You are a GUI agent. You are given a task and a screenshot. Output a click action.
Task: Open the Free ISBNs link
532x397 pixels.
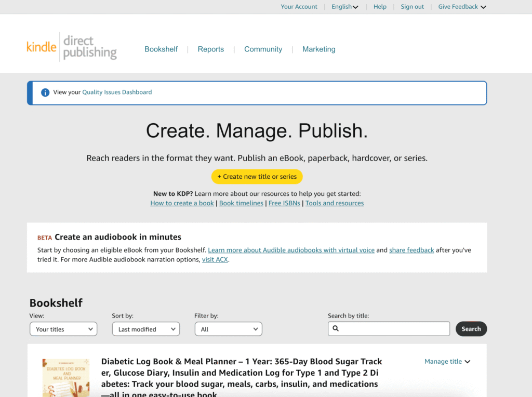tap(284, 203)
